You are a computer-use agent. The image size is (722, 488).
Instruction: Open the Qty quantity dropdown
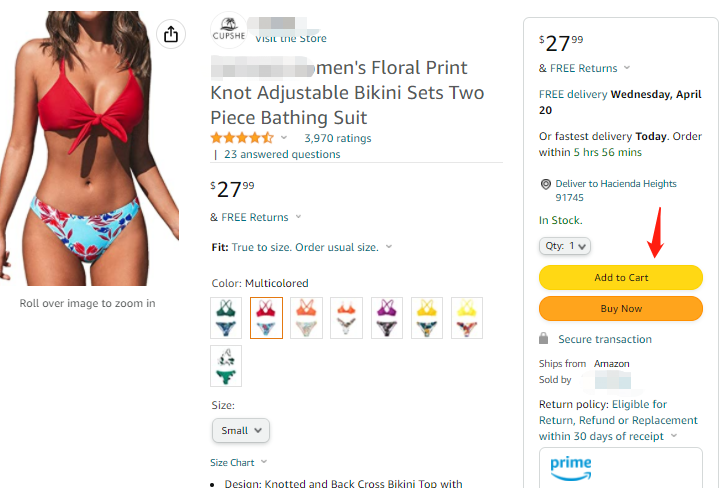(x=565, y=245)
